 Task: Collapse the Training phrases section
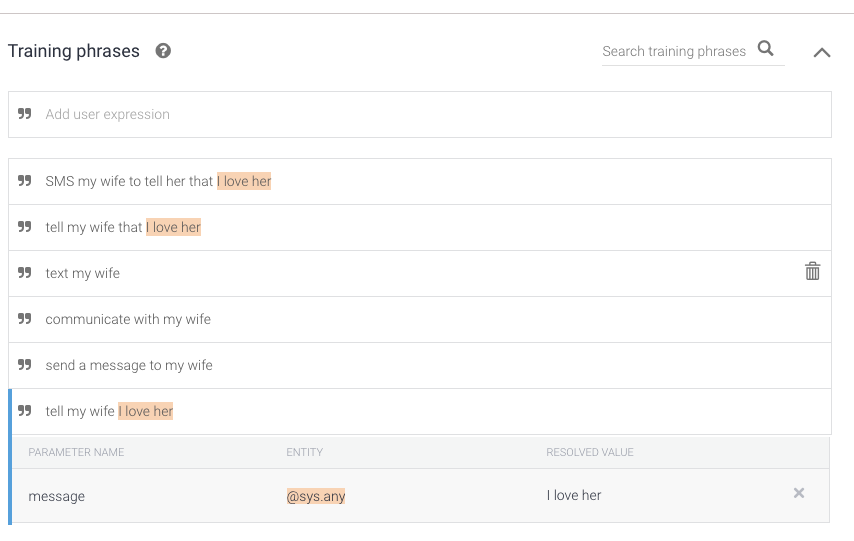pyautogui.click(x=822, y=52)
